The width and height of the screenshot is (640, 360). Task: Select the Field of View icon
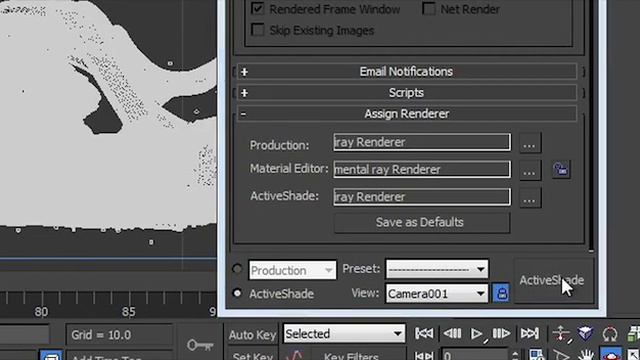(x=562, y=356)
